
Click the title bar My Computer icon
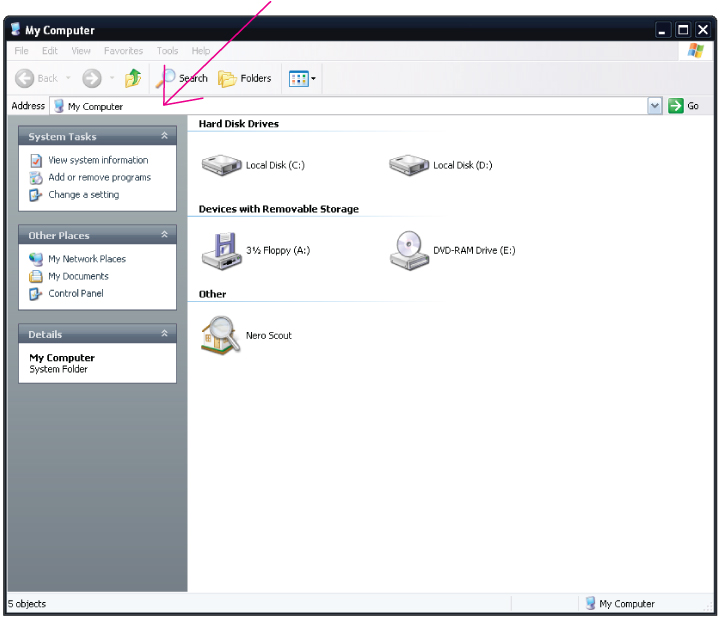pyautogui.click(x=16, y=29)
